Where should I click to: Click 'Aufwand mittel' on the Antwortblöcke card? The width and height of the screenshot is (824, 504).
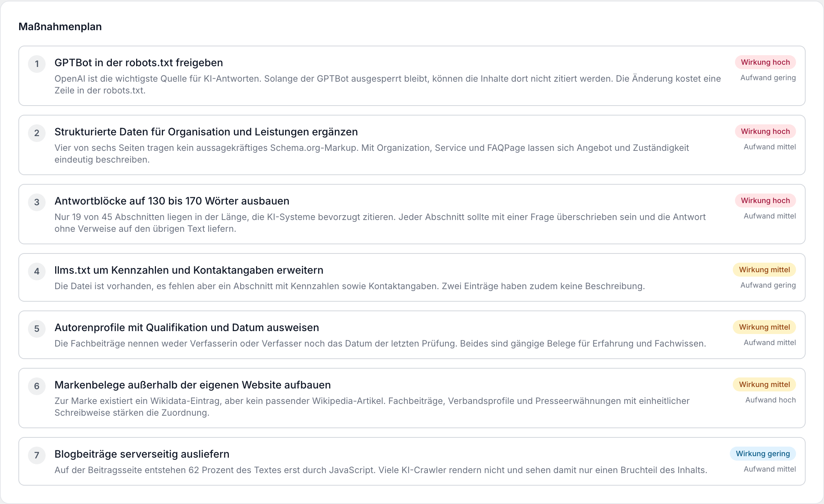tap(770, 216)
